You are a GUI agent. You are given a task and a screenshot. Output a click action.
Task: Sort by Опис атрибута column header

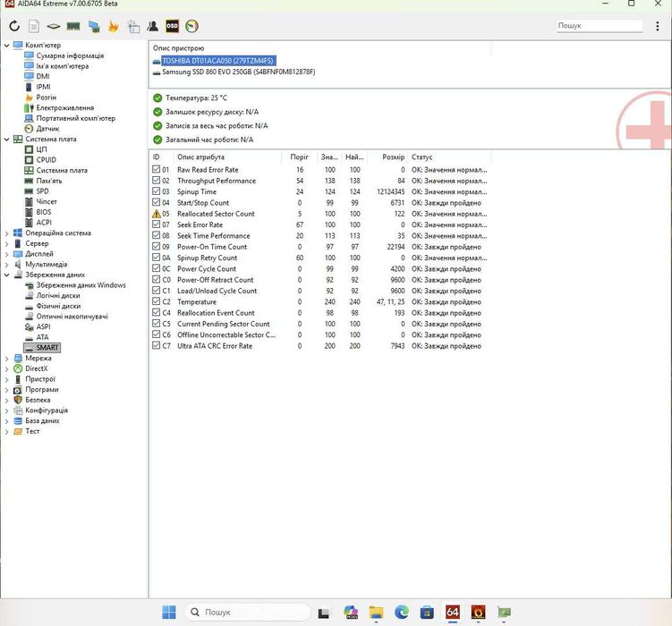tap(227, 157)
